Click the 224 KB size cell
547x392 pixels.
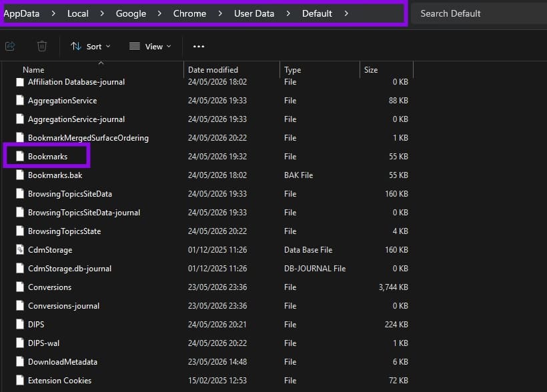[x=396, y=325]
